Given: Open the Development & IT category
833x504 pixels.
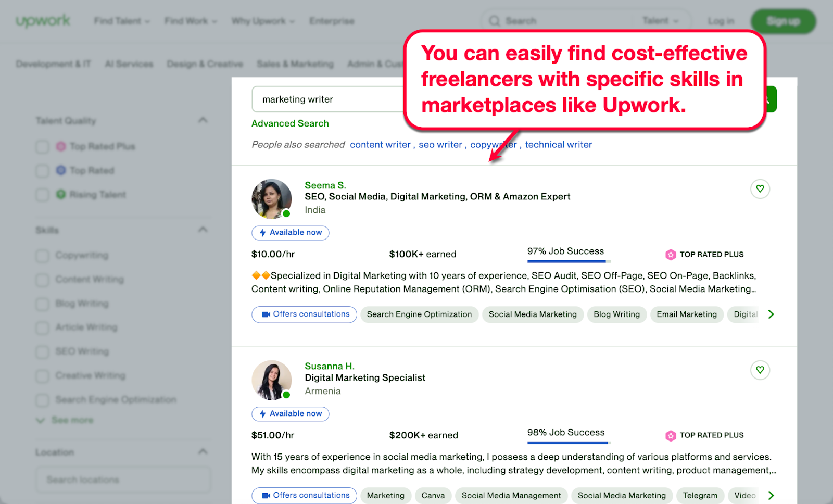Looking at the screenshot, I should (x=53, y=64).
